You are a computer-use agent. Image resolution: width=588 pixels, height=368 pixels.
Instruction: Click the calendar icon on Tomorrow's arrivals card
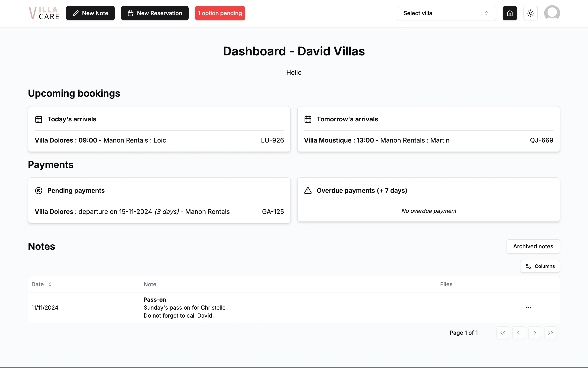coord(308,119)
